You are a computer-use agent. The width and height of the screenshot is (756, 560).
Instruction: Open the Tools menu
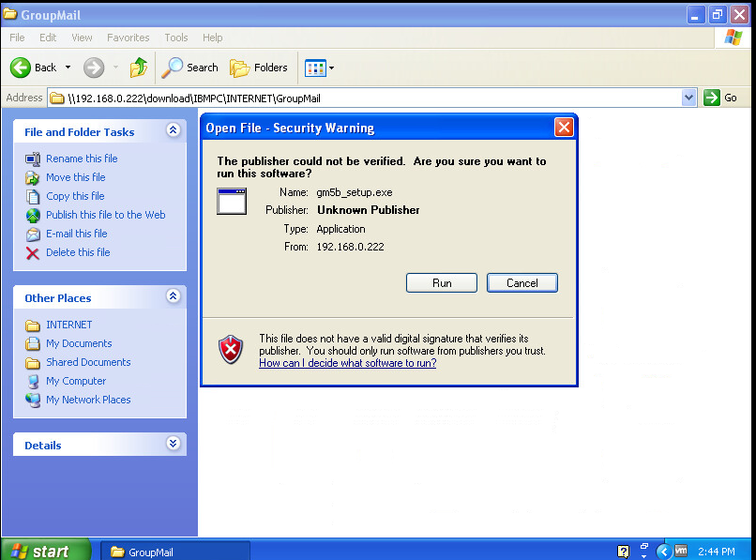[176, 38]
